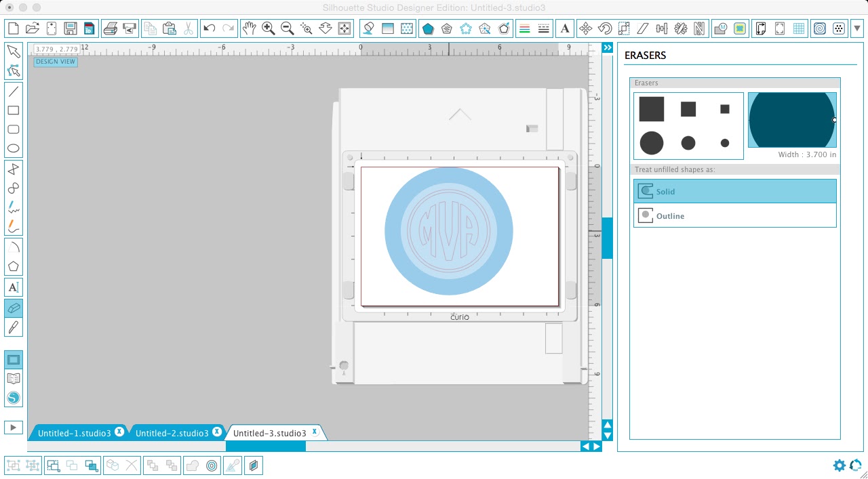Open the Fill Color panel from the toolbar
The image size is (868, 479).
click(367, 28)
